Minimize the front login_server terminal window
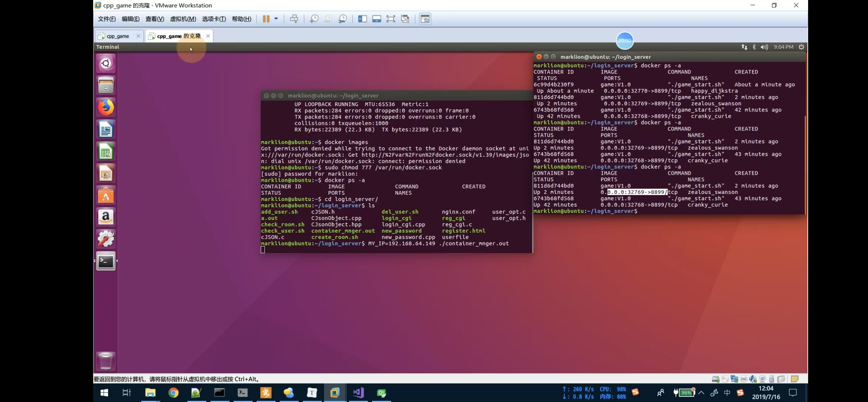This screenshot has height=402, width=868. [546, 57]
